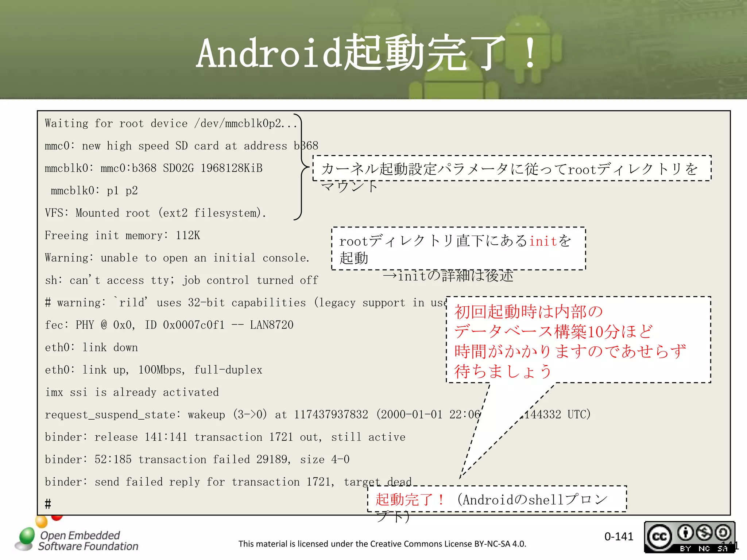Image resolution: width=747 pixels, height=560 pixels.
Task: Click the Open Embedded Software Foundation logo
Action: (77, 534)
